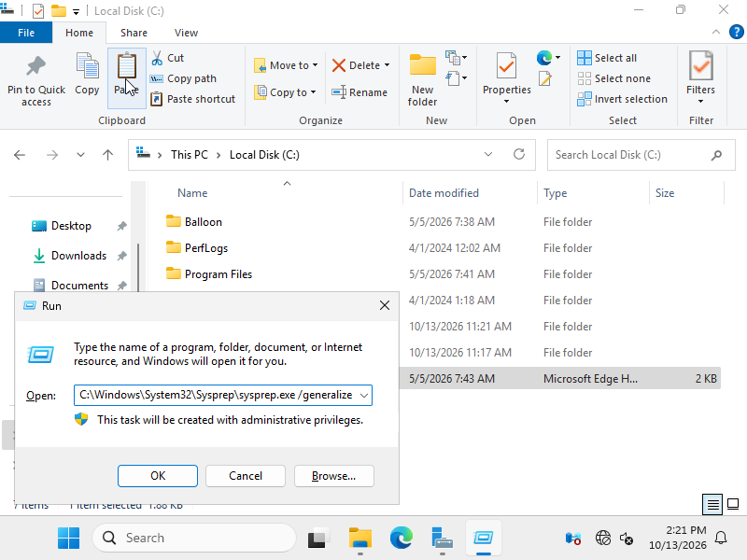Open Task View on the taskbar
747x560 pixels.
[318, 539]
